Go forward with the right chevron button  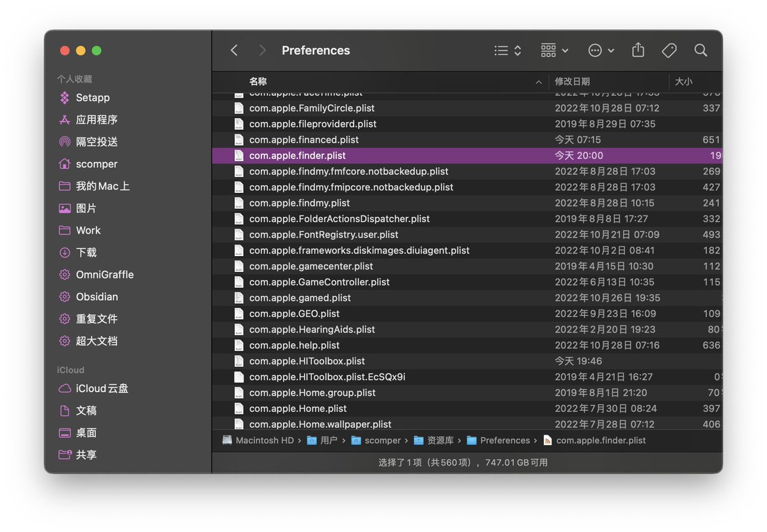(262, 50)
